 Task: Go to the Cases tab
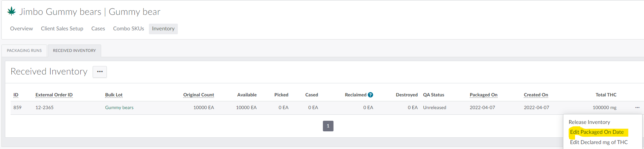click(x=98, y=29)
